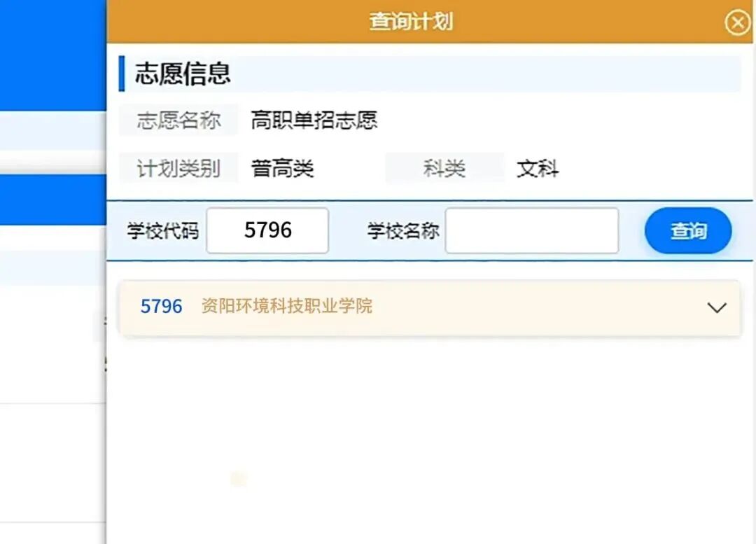Click the 计划类别 label
The height and width of the screenshot is (544, 756).
tap(179, 168)
